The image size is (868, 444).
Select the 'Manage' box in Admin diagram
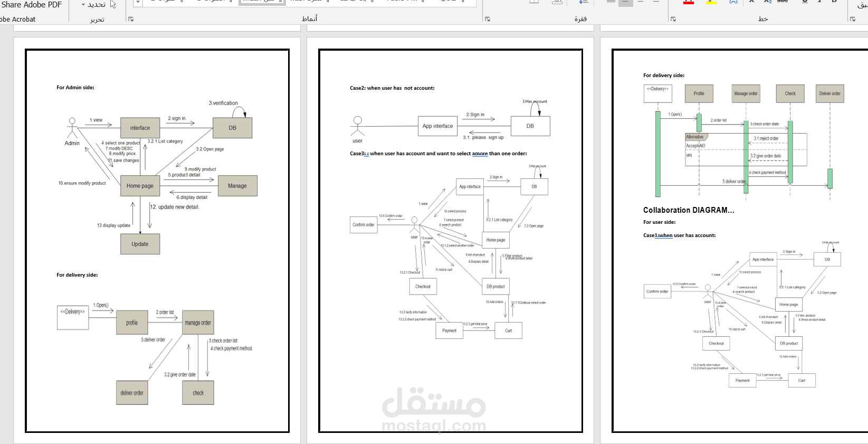[x=237, y=186]
